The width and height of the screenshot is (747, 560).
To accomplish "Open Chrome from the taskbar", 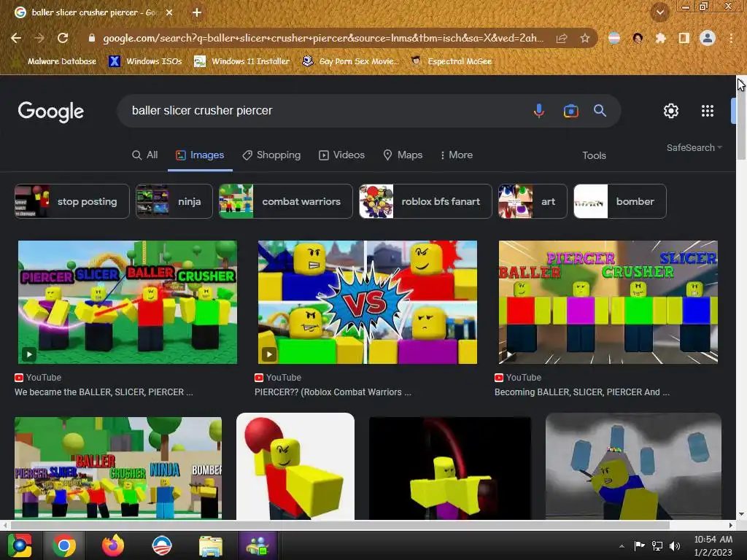I will pos(64,545).
